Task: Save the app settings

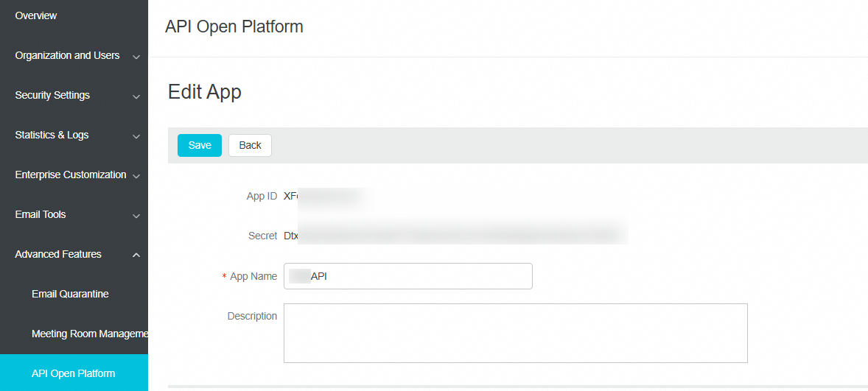Action: (200, 146)
